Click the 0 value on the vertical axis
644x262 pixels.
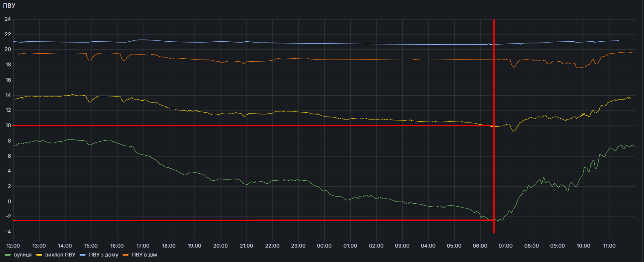click(x=9, y=202)
